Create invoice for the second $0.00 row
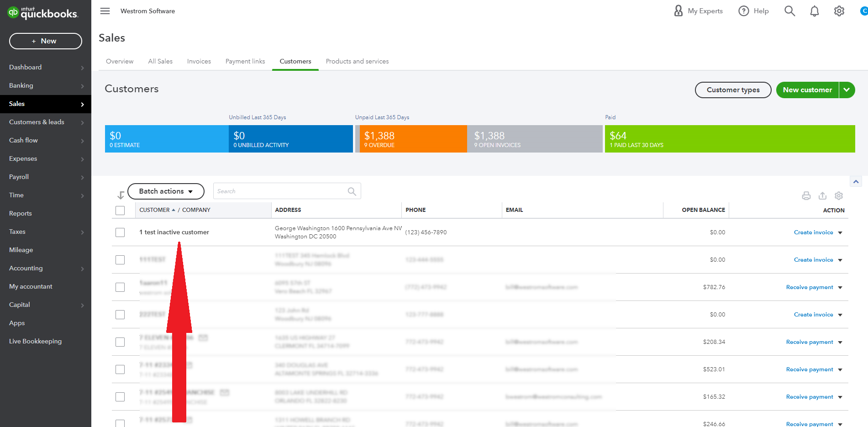Image resolution: width=868 pixels, height=427 pixels. pyautogui.click(x=813, y=260)
